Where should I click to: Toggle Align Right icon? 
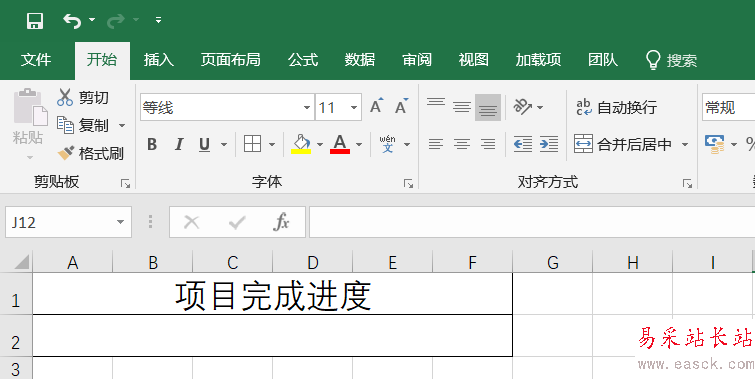[488, 144]
